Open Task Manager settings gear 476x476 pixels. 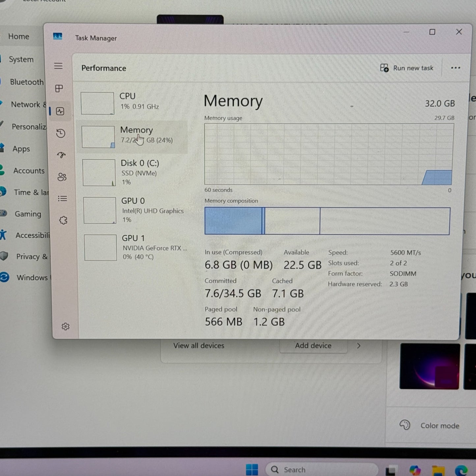point(66,326)
